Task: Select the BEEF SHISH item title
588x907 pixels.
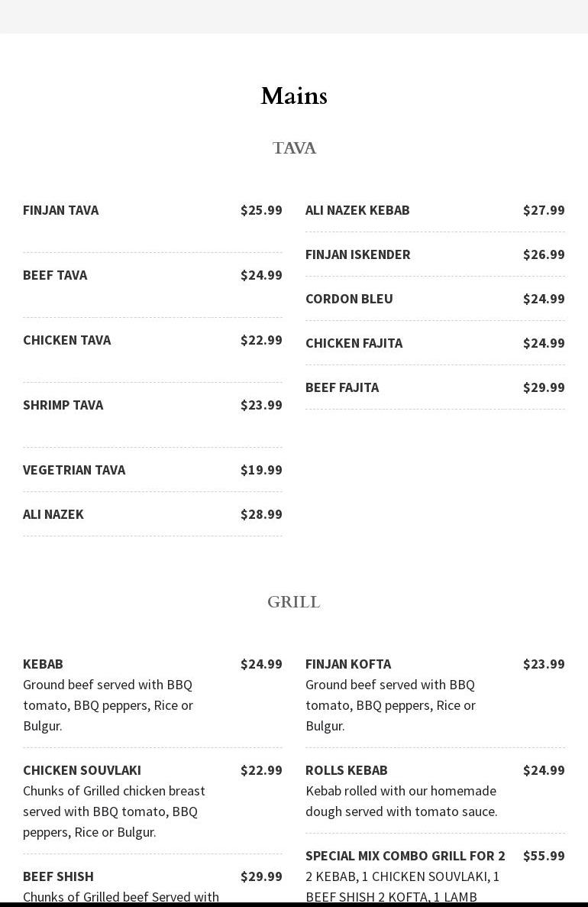Action: click(58, 876)
